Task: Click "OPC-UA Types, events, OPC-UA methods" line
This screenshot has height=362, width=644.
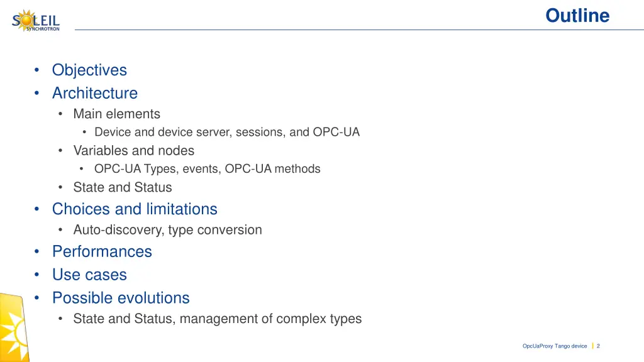Action: click(207, 168)
